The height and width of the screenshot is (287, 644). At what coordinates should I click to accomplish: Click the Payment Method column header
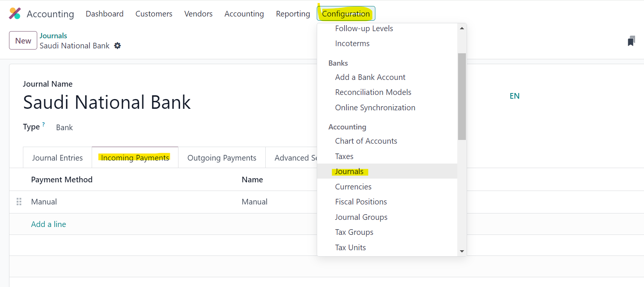(x=62, y=180)
